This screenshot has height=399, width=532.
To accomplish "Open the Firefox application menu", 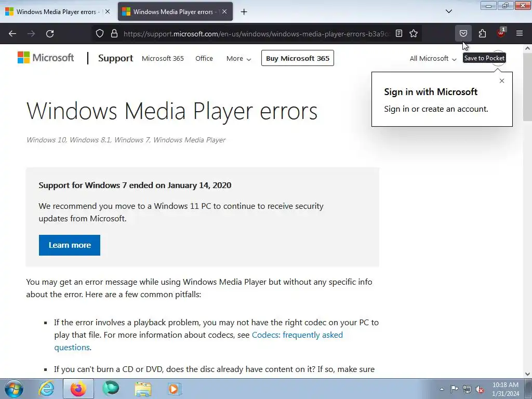I will (x=520, y=34).
